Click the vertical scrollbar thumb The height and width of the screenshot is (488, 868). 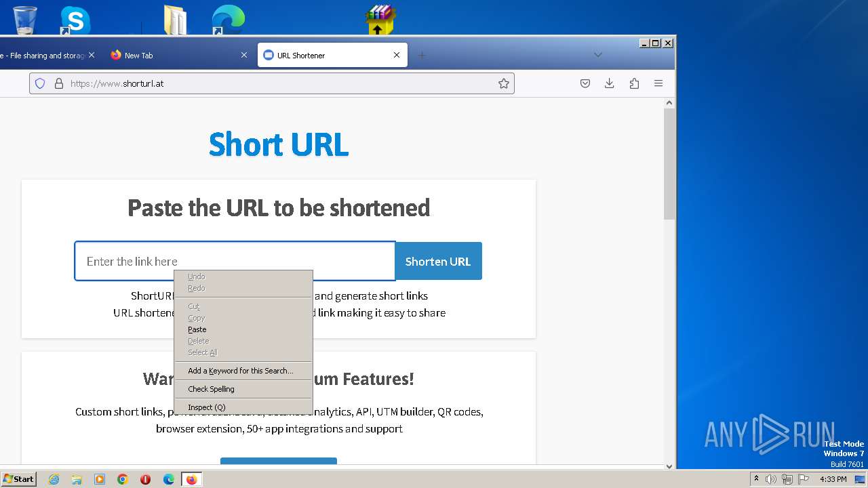coord(669,163)
